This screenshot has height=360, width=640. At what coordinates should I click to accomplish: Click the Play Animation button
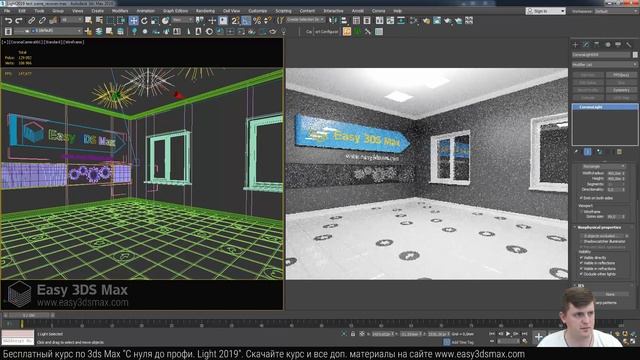[x=508, y=334]
